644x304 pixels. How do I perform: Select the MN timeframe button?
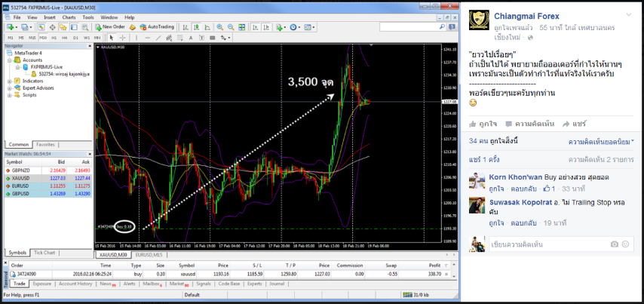tap(97, 38)
